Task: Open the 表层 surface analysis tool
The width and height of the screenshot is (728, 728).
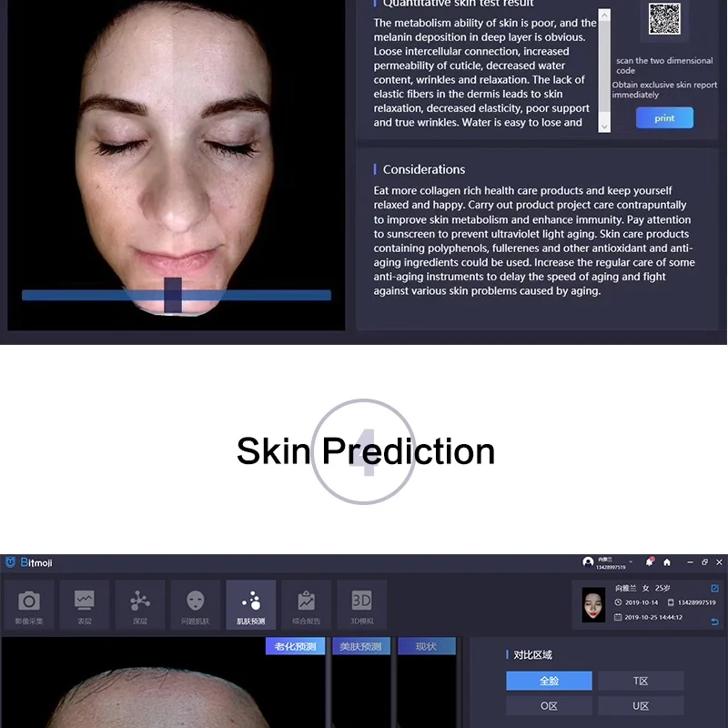Action: tap(84, 604)
